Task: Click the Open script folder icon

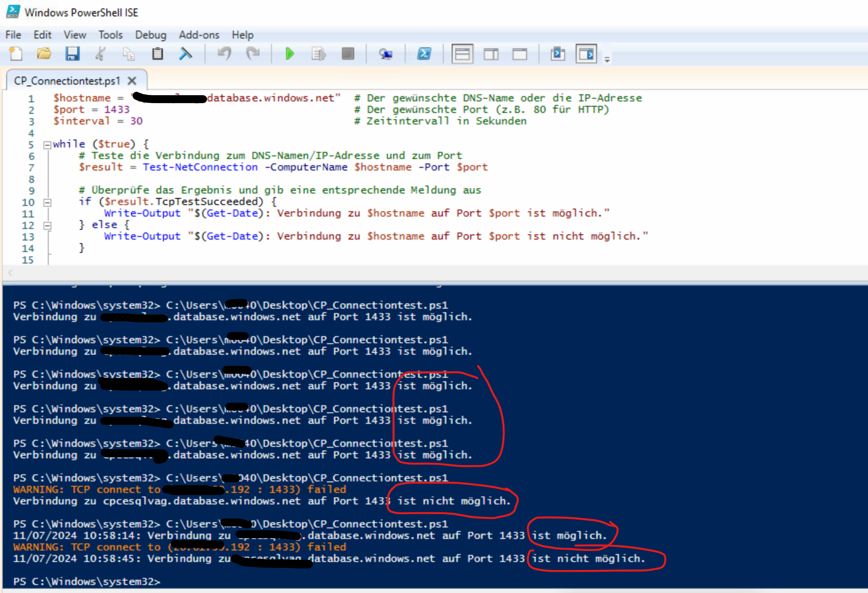Action: (x=44, y=54)
